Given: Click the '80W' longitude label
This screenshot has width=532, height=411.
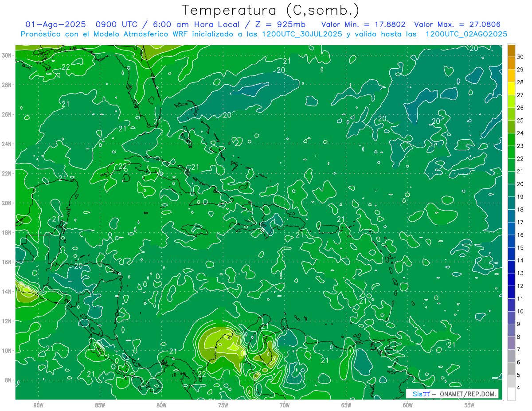Looking at the screenshot, I should click(x=161, y=405).
